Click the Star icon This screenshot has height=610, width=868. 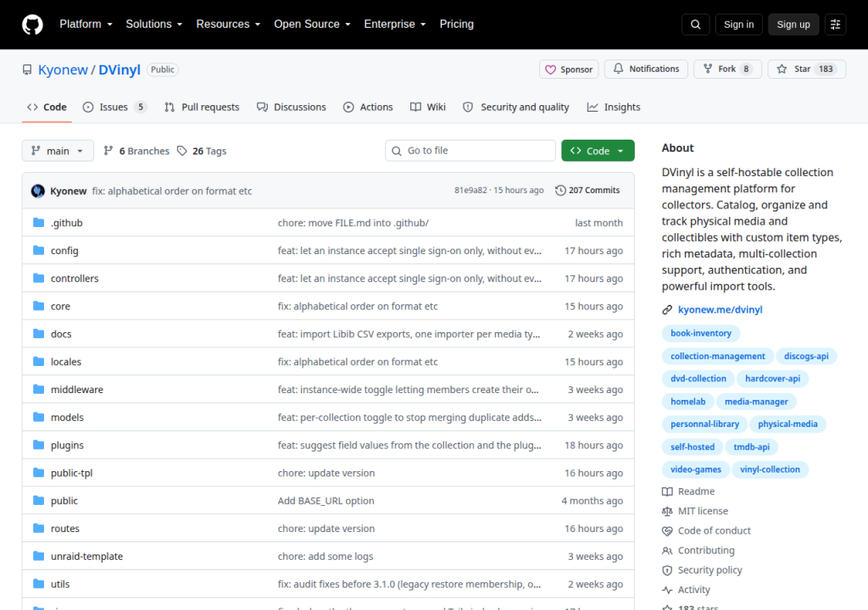point(782,69)
